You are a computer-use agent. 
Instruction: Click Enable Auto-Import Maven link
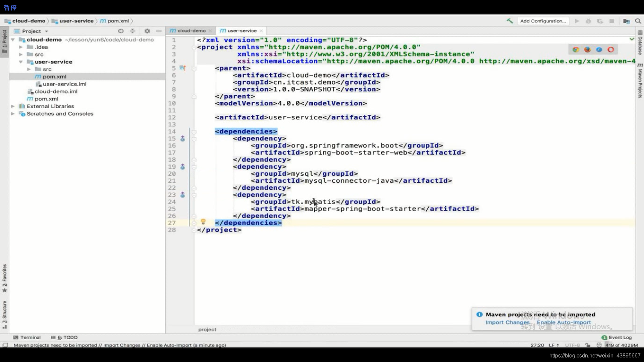[564, 322]
